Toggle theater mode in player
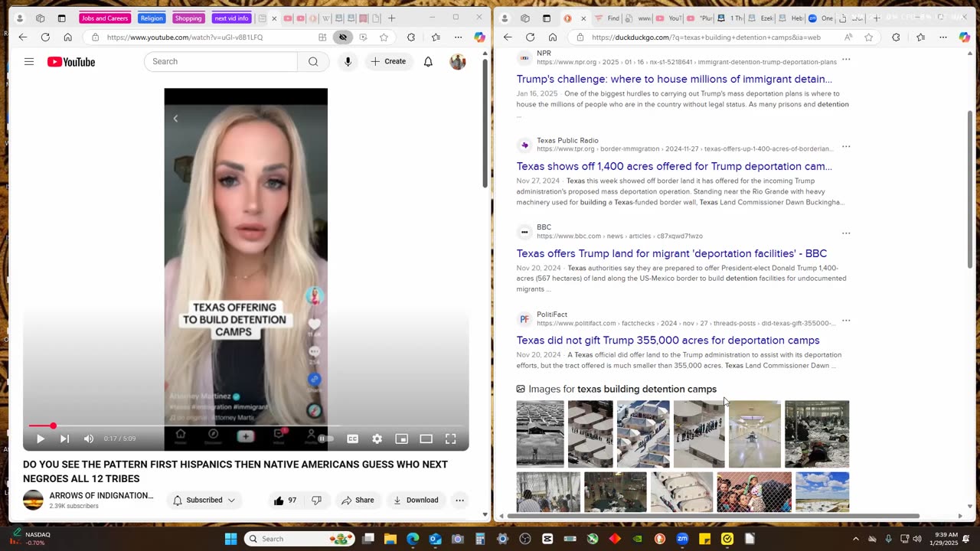Image resolution: width=980 pixels, height=551 pixels. [426, 439]
